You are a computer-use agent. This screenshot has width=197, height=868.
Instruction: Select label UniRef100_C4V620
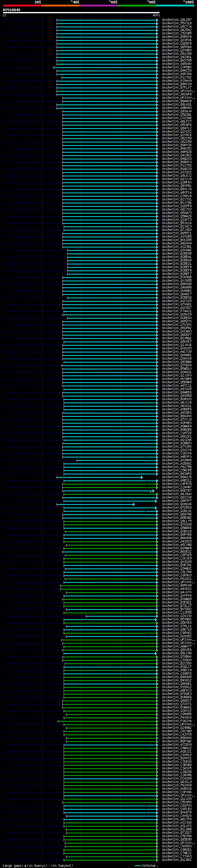point(176,816)
